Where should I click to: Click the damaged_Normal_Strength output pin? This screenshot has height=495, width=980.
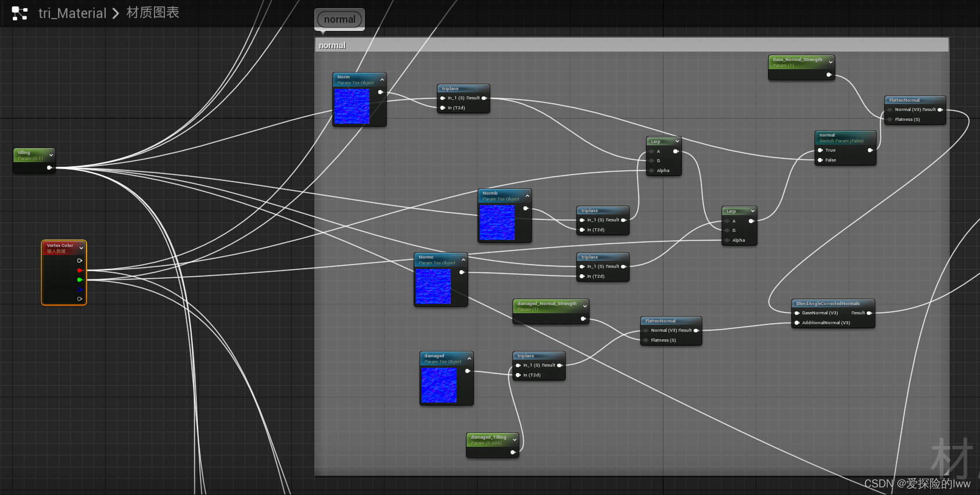coord(583,319)
